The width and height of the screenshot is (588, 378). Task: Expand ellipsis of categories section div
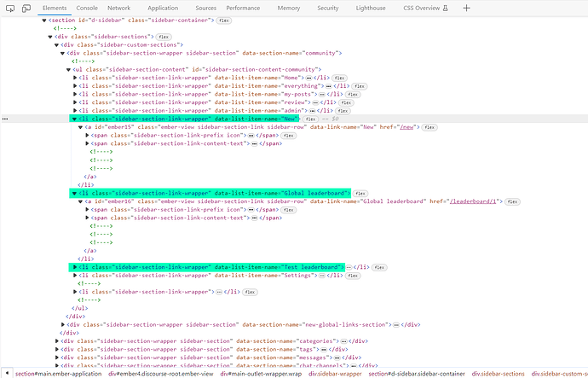pos(343,341)
